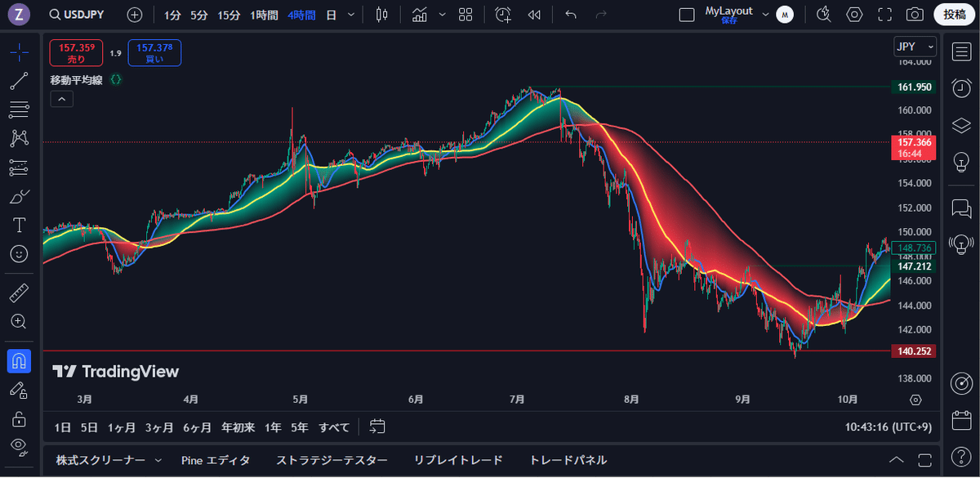Toggle stay in drawing mode pencil-lock
The width and height of the screenshot is (980, 478).
(19, 390)
